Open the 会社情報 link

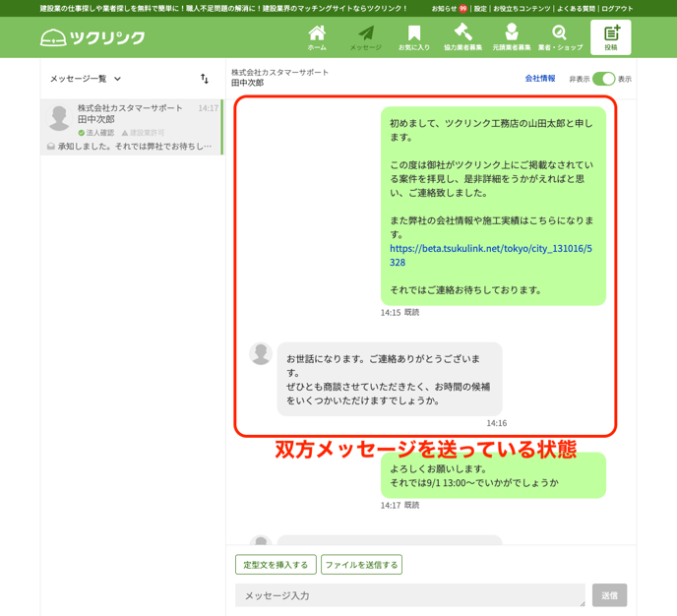pos(539,79)
